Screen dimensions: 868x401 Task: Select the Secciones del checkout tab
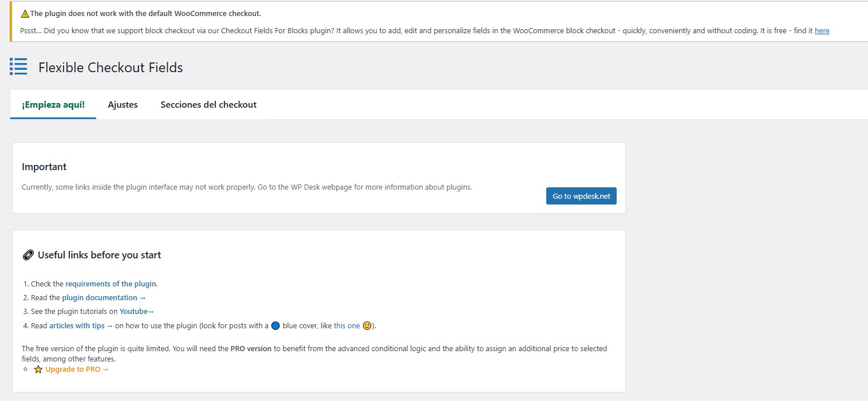point(208,105)
